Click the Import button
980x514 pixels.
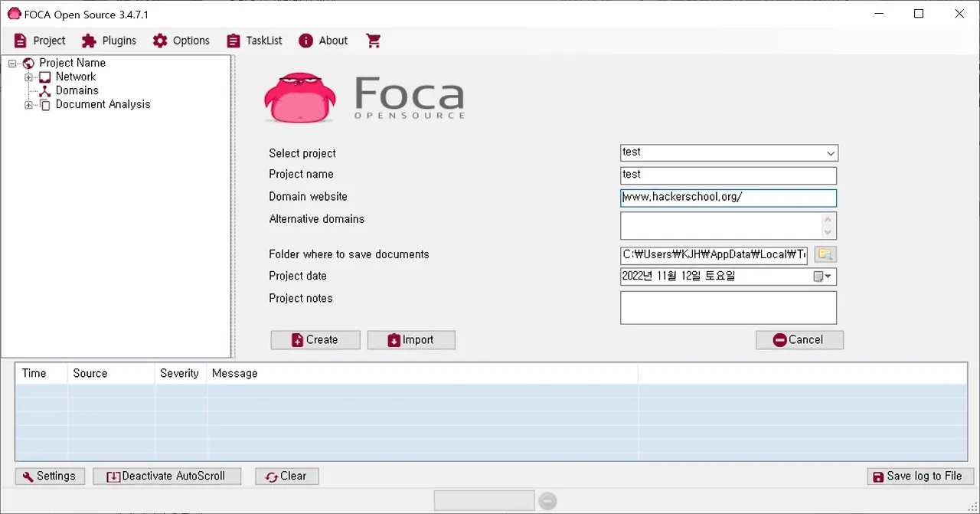click(411, 340)
